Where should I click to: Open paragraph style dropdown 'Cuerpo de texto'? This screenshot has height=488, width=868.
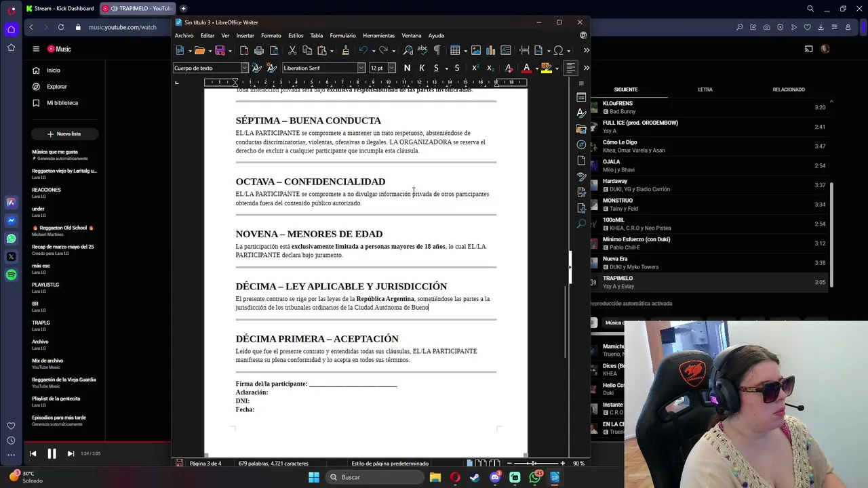(x=245, y=68)
